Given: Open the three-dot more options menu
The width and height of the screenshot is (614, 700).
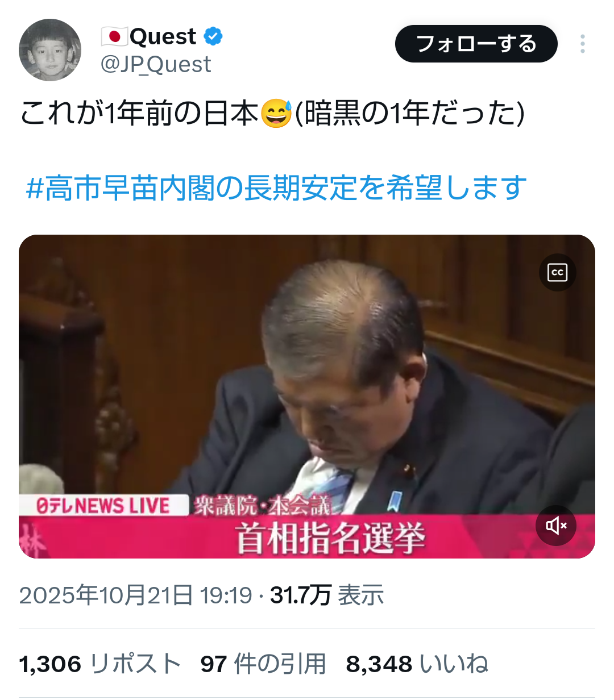Looking at the screenshot, I should click(583, 44).
